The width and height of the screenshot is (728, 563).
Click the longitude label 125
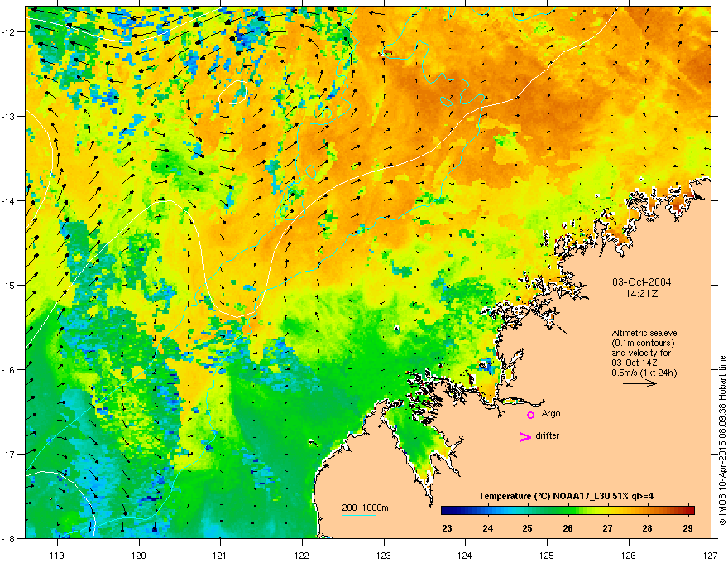(x=547, y=555)
